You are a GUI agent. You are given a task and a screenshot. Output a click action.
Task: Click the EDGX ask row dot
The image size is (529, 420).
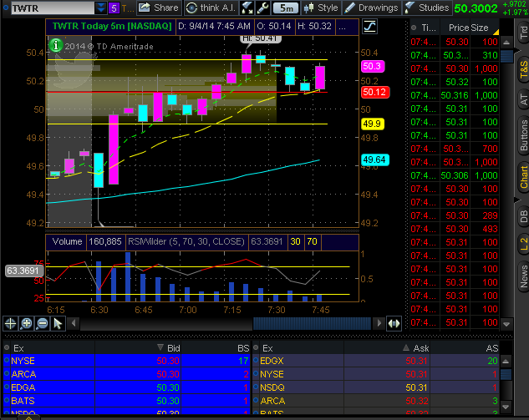click(256, 360)
